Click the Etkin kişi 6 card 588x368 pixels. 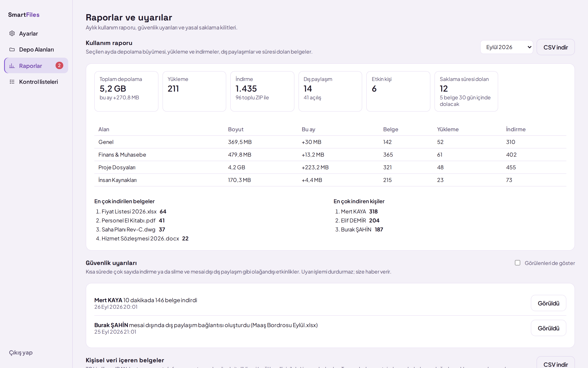point(398,92)
